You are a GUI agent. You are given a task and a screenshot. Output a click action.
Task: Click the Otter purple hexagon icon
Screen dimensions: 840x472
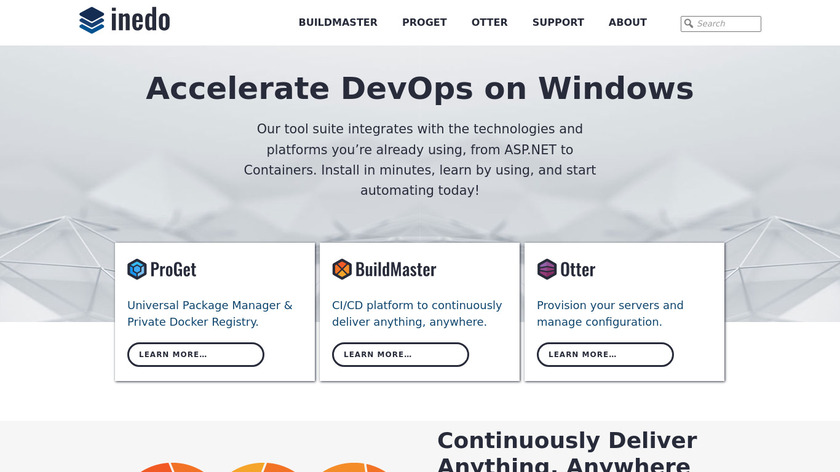tap(546, 269)
